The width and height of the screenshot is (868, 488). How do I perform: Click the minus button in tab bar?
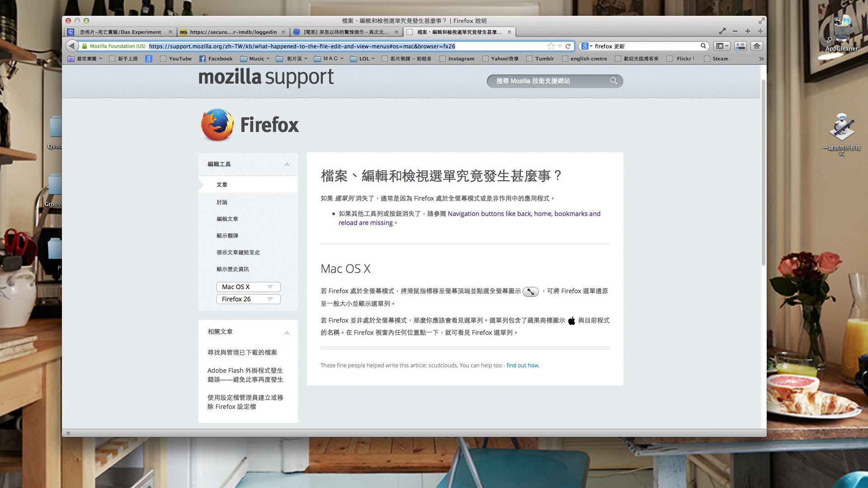[x=735, y=31]
